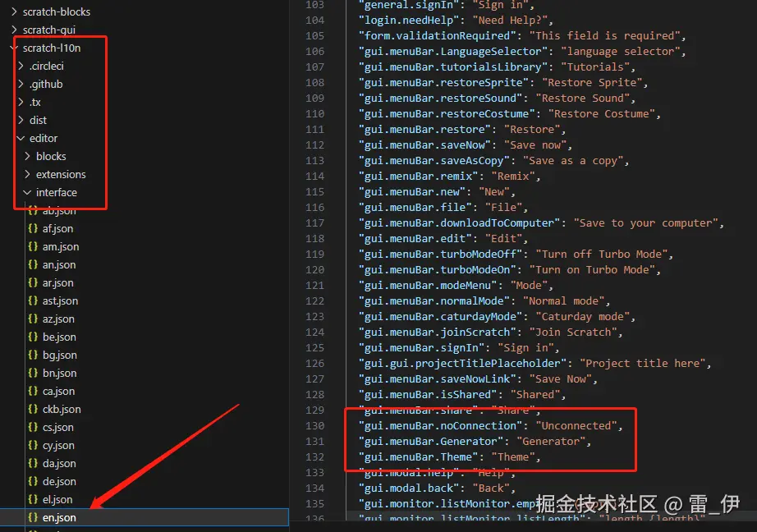The height and width of the screenshot is (532, 757).
Task: Click JSON icon next to el.json
Action: pyautogui.click(x=33, y=499)
